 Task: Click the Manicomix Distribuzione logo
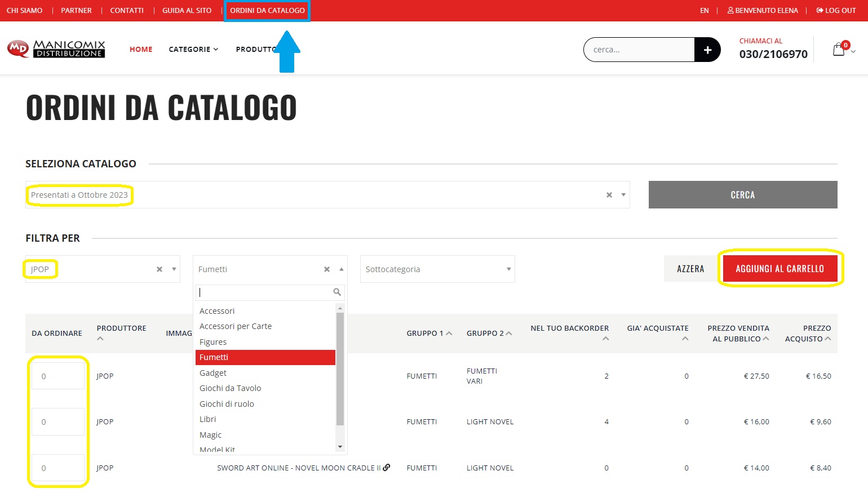(x=56, y=49)
